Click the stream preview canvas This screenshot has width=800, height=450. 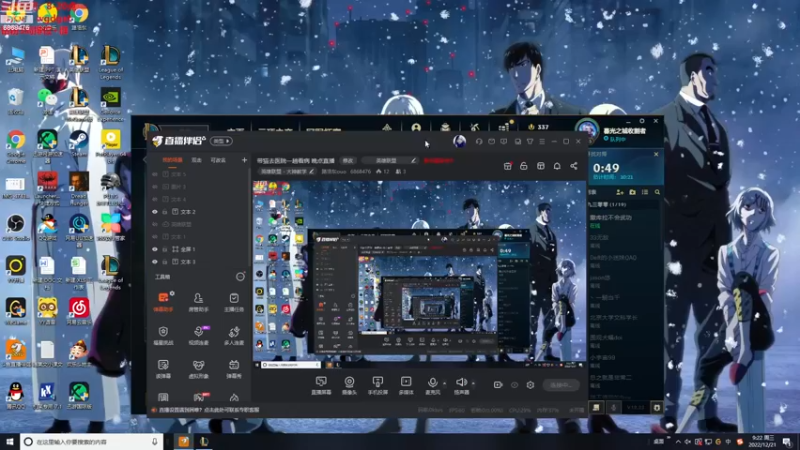[x=419, y=271]
